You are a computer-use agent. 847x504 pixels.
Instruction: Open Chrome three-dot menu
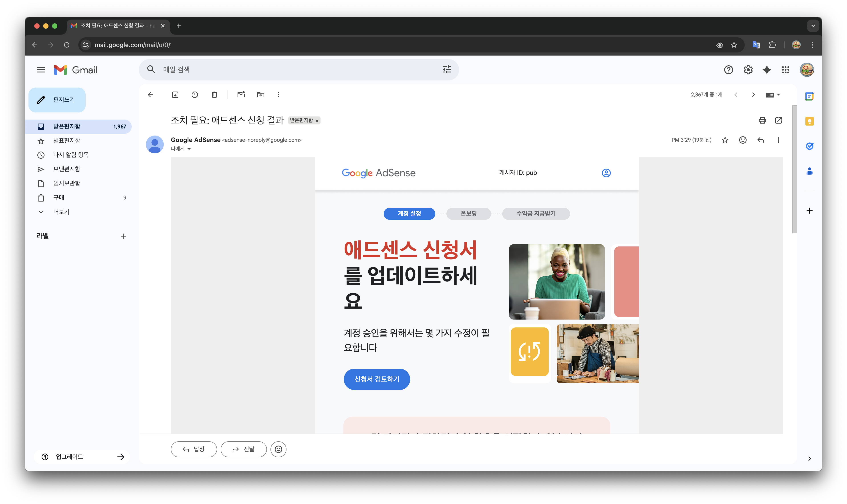(812, 45)
